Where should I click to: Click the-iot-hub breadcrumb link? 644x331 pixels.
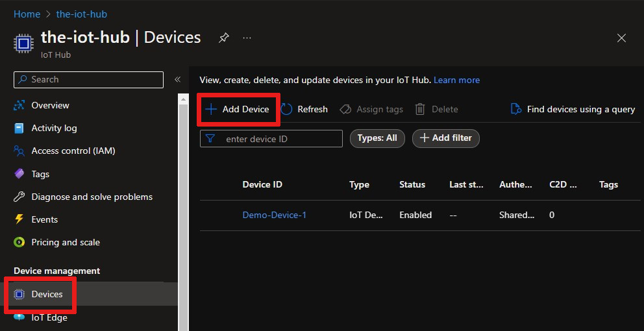pos(81,14)
